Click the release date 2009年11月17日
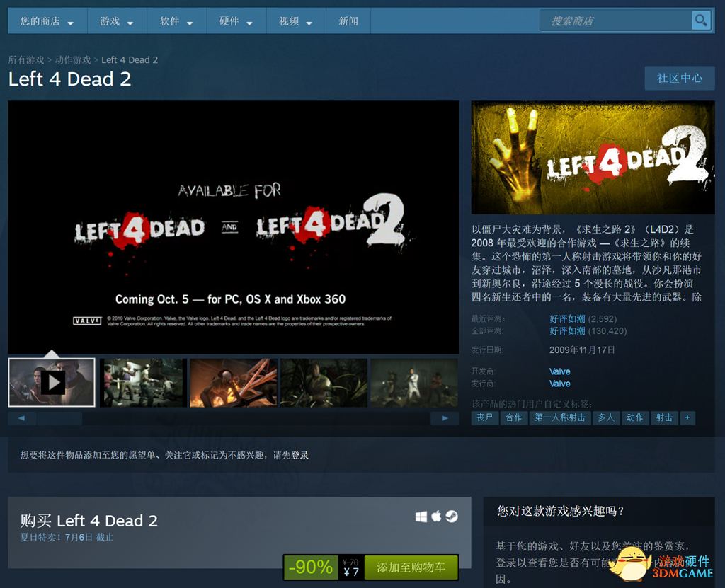 point(582,350)
